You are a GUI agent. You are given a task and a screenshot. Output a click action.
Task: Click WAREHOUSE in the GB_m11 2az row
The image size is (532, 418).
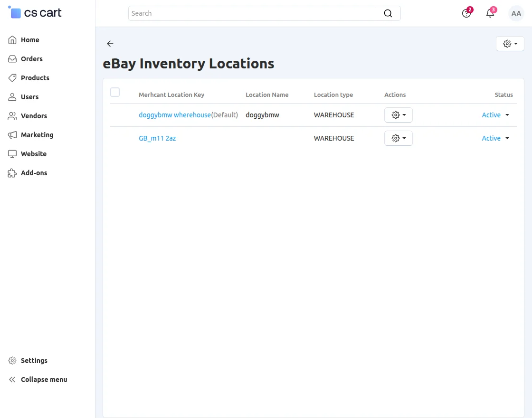coord(334,138)
